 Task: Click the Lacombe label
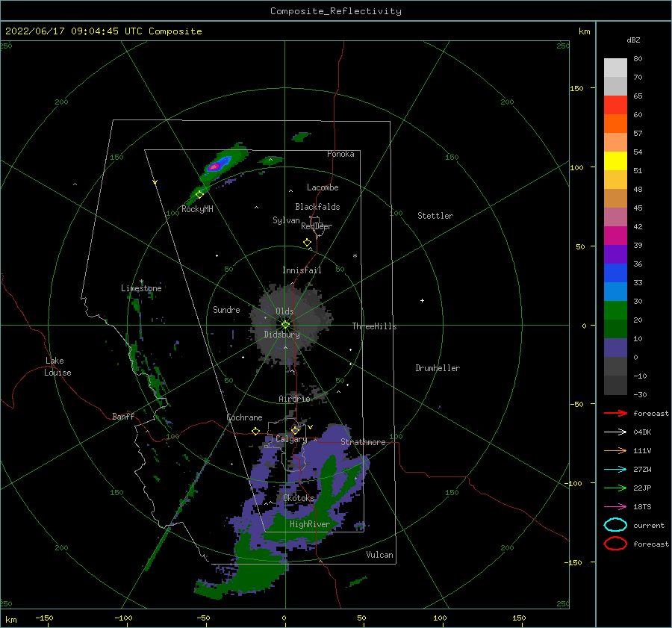[x=323, y=187]
